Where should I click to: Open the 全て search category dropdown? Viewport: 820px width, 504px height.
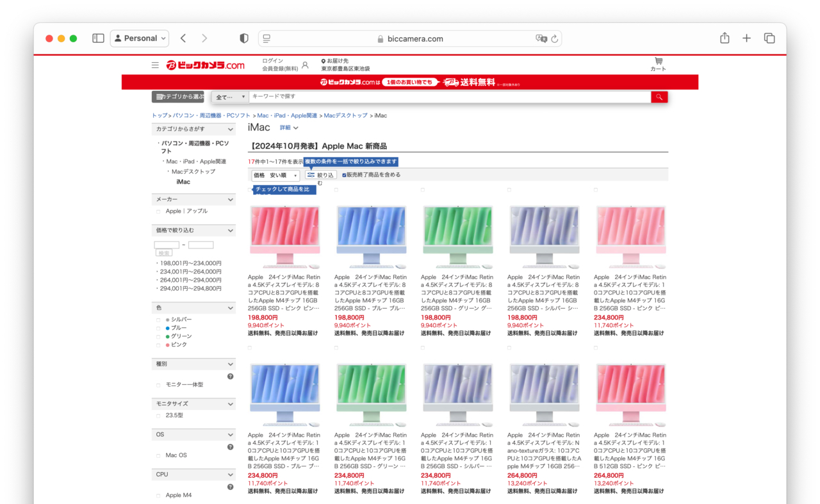coord(230,97)
